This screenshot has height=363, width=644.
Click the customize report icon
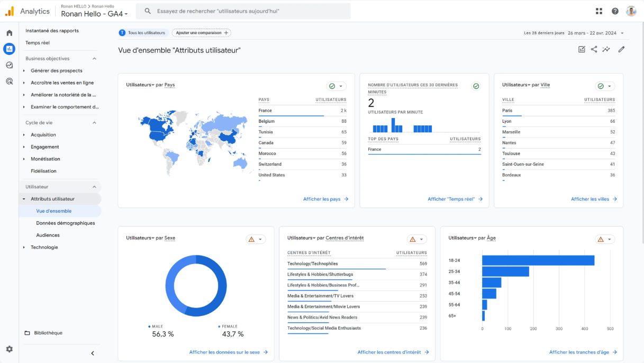point(582,49)
